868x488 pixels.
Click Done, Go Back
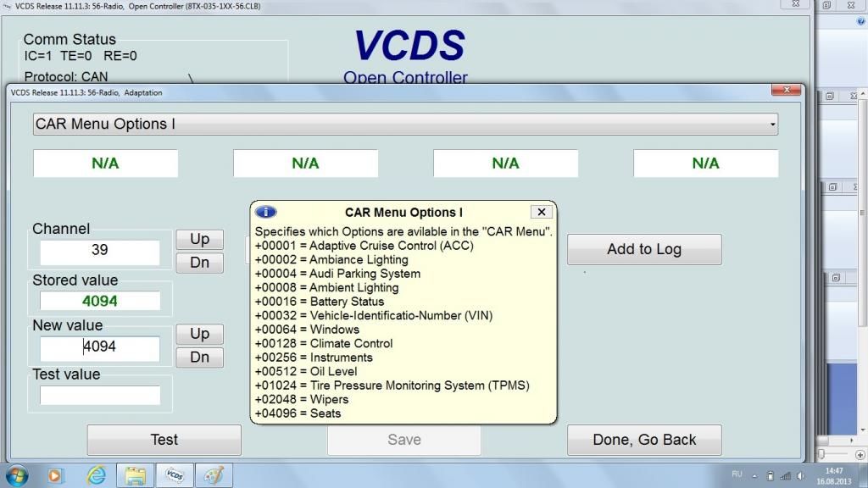pos(644,440)
